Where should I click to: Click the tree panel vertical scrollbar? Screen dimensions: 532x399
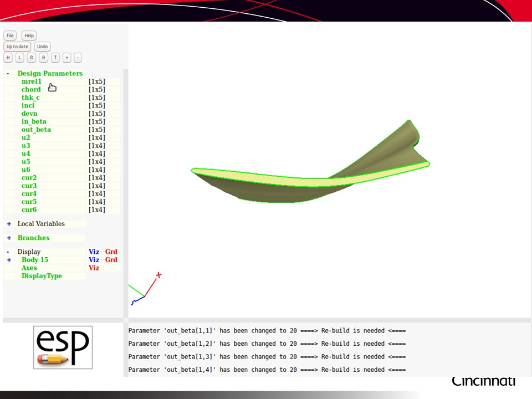[125, 194]
